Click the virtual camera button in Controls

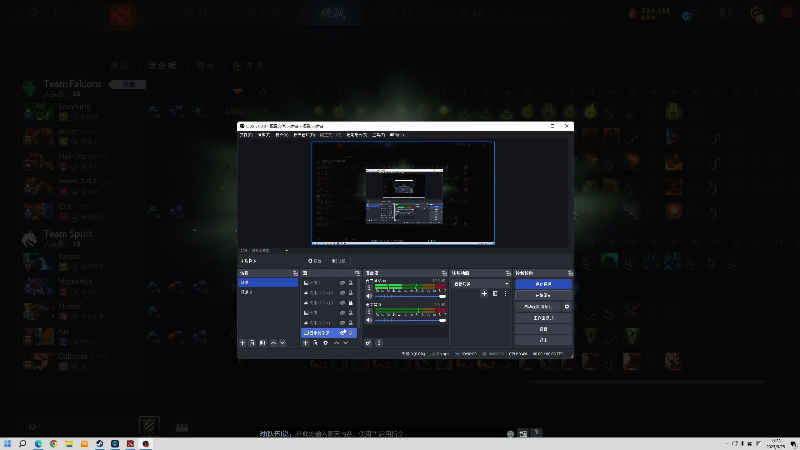(538, 307)
